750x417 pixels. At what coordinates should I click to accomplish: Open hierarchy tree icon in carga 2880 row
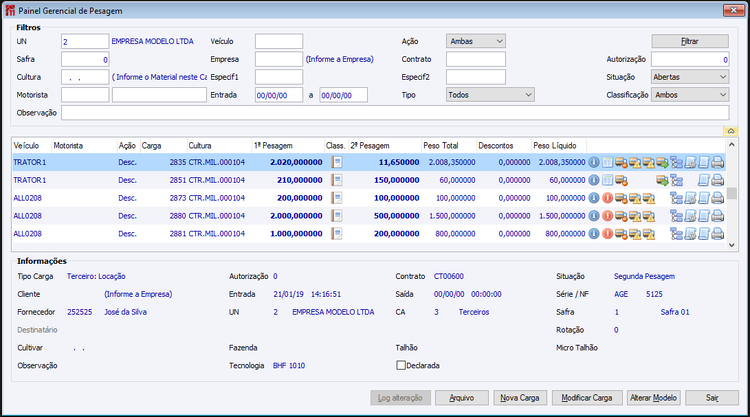click(676, 216)
